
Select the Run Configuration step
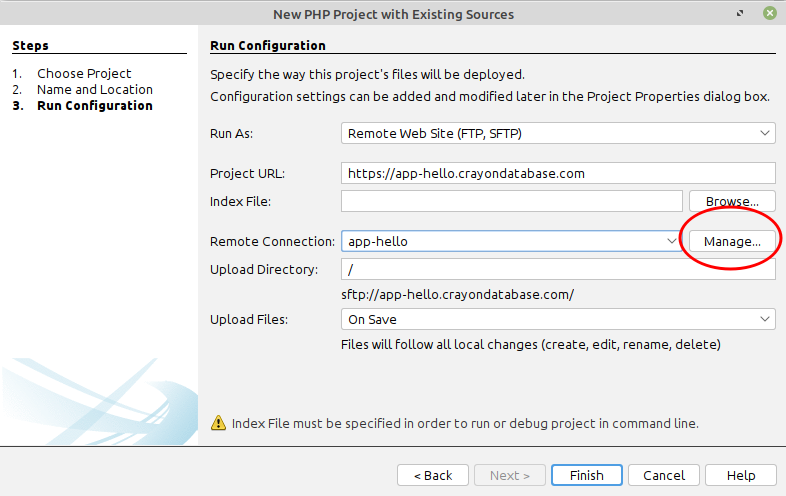coord(95,106)
